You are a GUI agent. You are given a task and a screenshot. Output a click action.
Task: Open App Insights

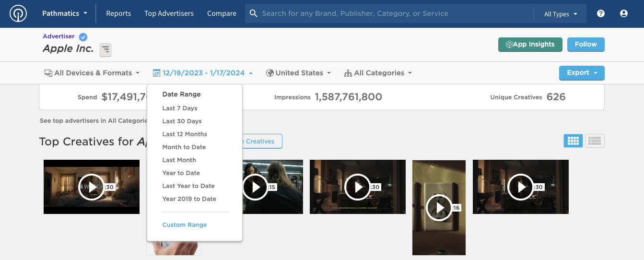[530, 44]
